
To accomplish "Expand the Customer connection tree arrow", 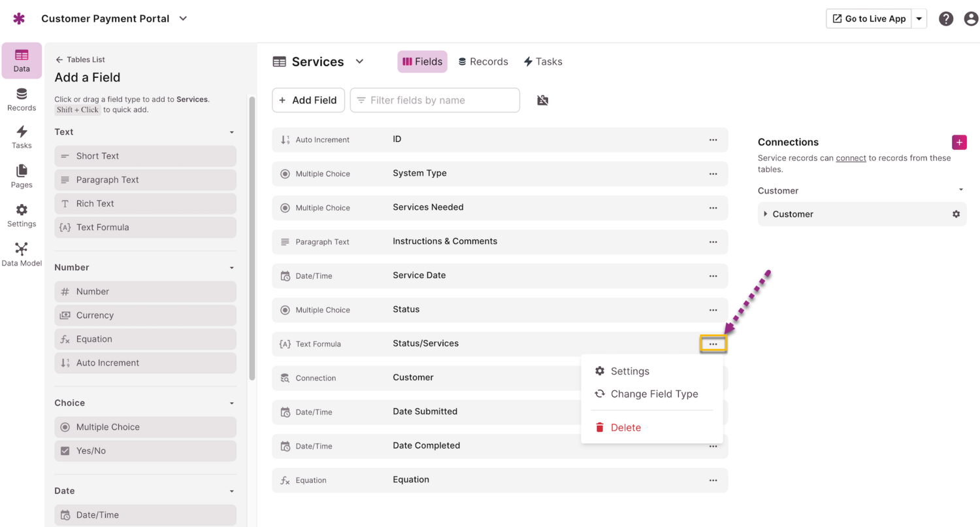I will tap(766, 214).
